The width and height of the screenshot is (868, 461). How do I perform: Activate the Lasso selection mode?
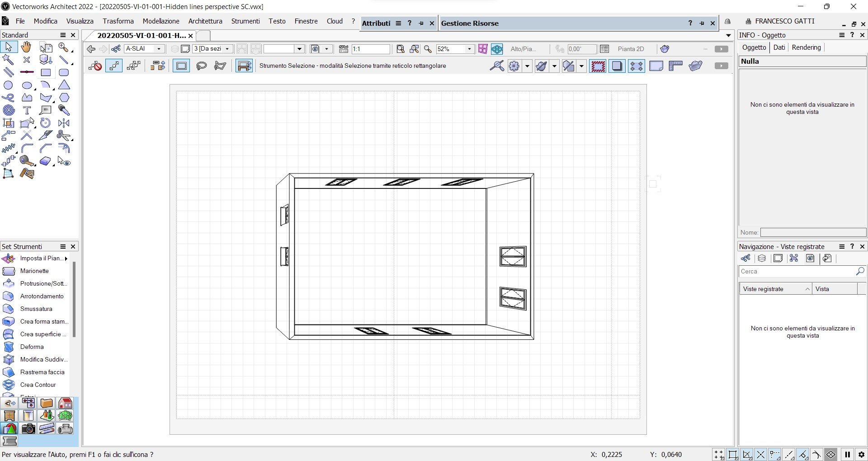tap(201, 66)
